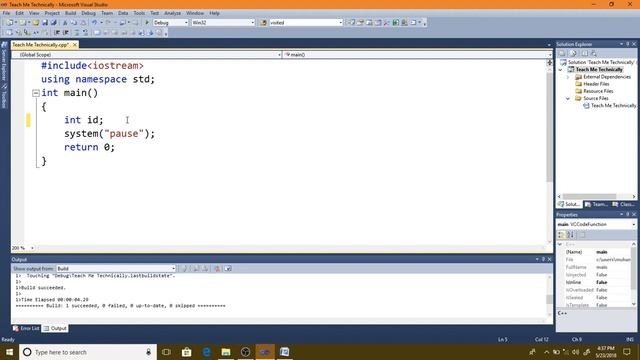Click the Decrease Indent toolbar icon

[57, 33]
